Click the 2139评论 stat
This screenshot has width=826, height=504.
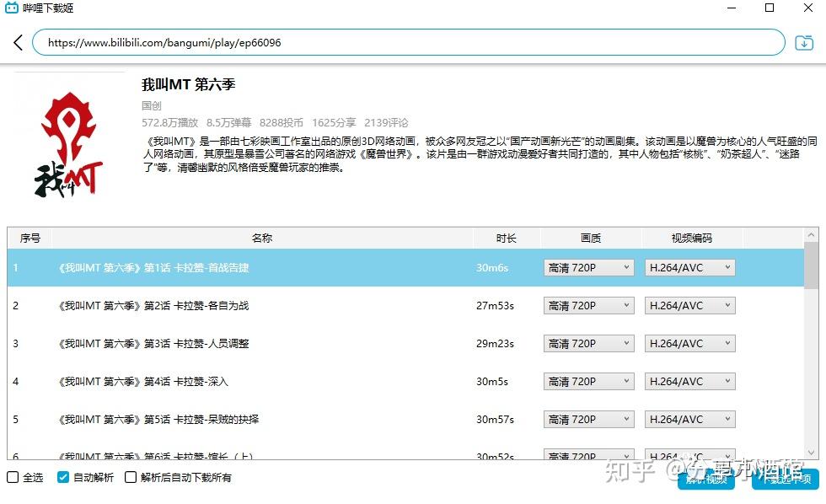(386, 123)
